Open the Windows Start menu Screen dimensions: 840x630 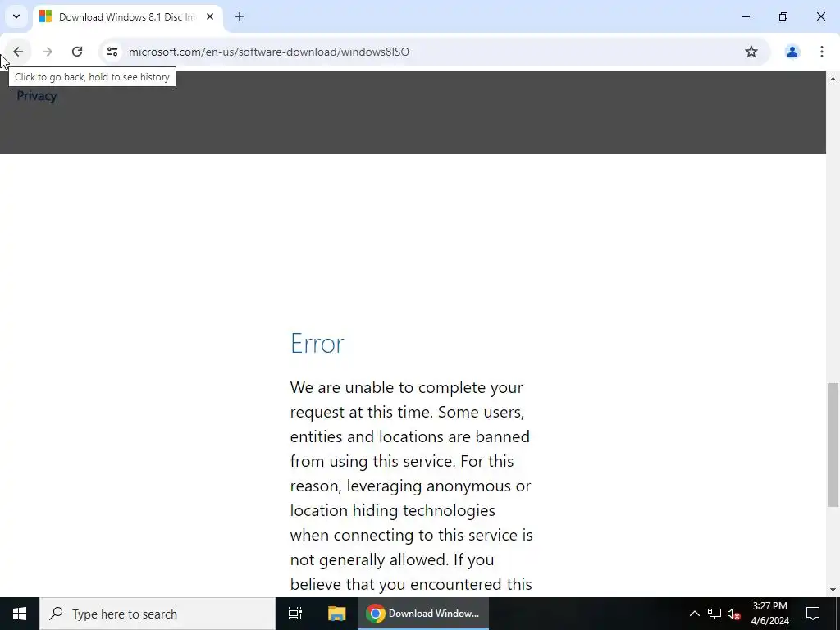(20, 614)
